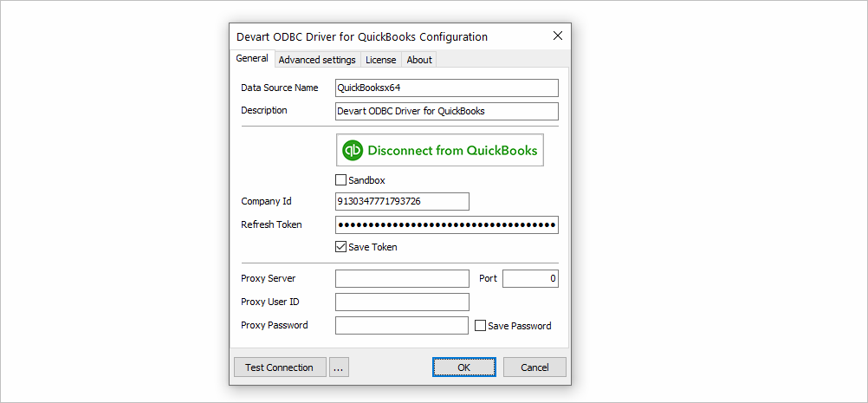Click the Proxy Server field
The height and width of the screenshot is (403, 868).
tap(403, 278)
